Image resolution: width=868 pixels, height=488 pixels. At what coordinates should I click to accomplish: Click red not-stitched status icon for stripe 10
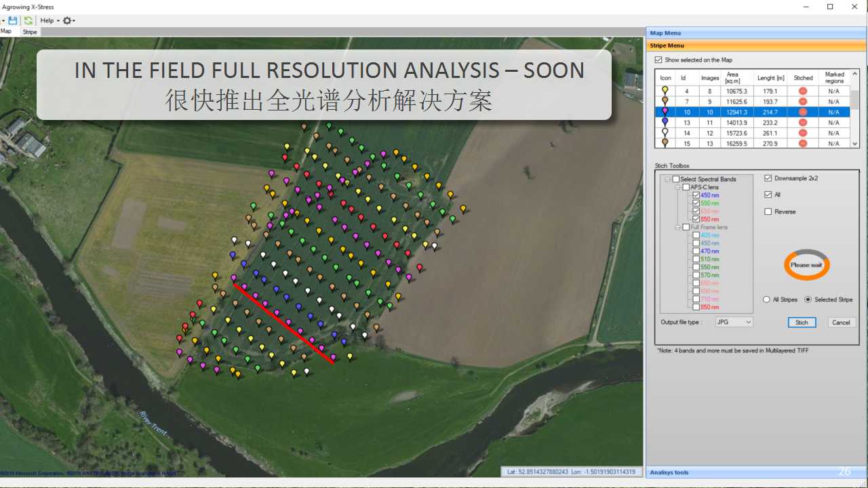803,112
